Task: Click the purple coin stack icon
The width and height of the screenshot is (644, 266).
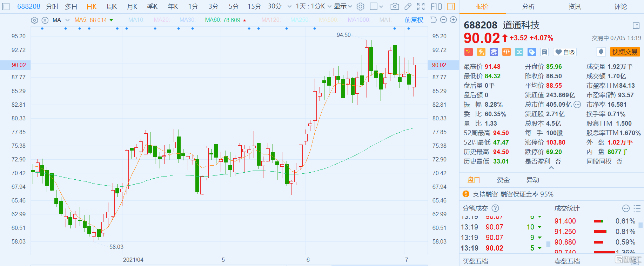Action: pyautogui.click(x=494, y=52)
